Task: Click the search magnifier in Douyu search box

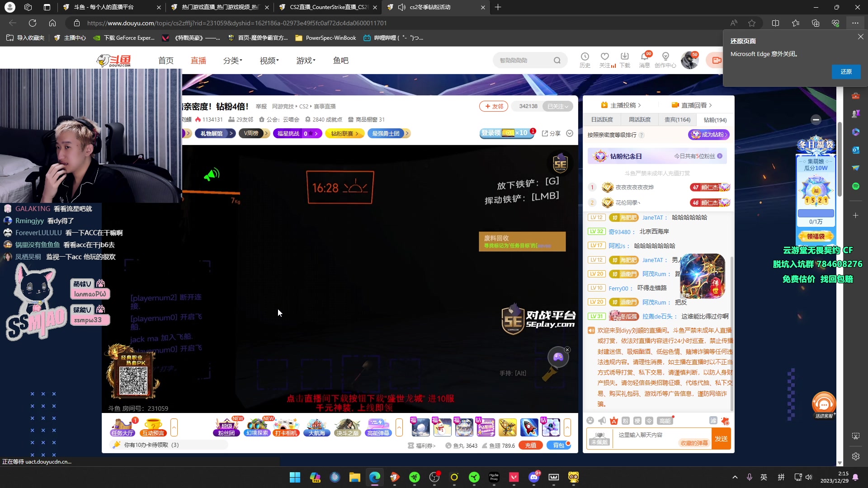Action: pyautogui.click(x=557, y=60)
